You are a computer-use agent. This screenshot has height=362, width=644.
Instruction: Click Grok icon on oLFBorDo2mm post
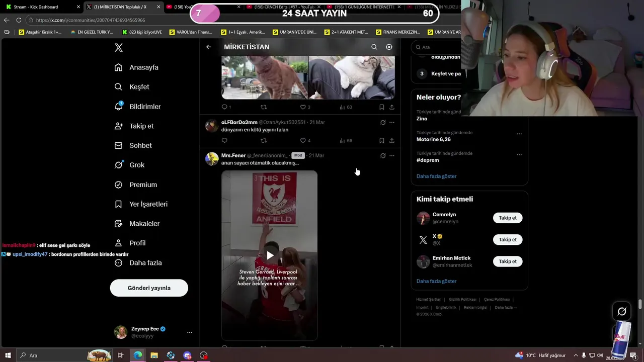click(383, 123)
